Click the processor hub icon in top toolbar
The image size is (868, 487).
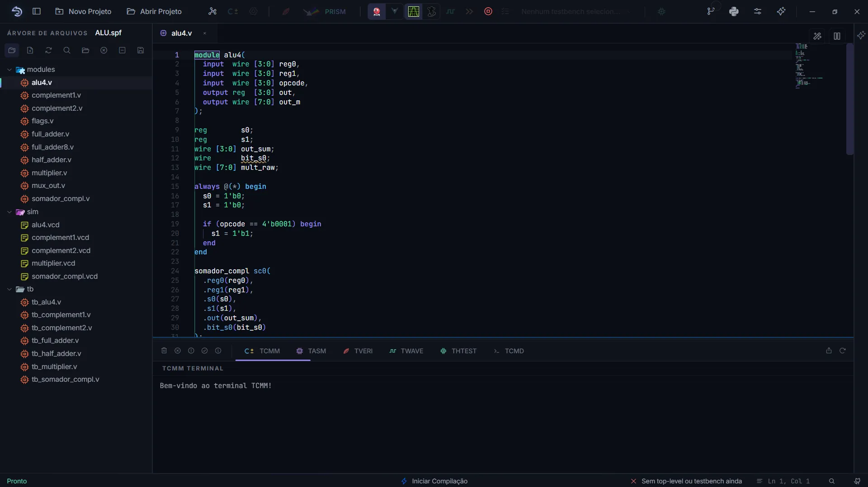[212, 11]
